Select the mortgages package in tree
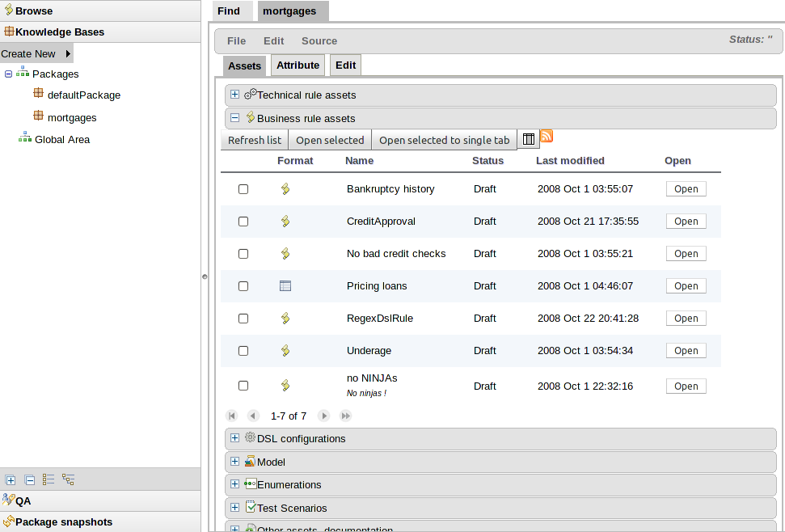Viewport: 785px width, 532px height. (72, 117)
